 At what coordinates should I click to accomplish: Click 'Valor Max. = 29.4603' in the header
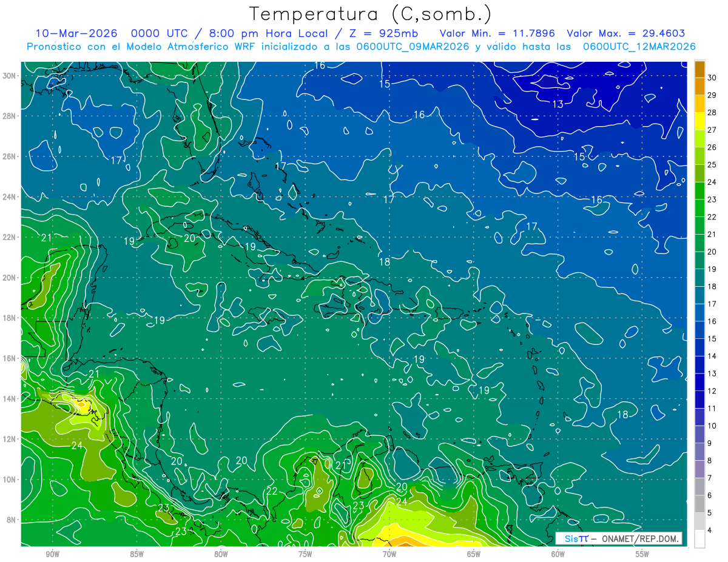point(626,33)
